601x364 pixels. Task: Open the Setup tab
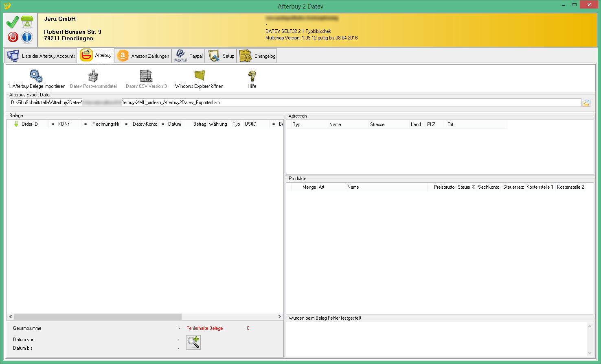click(222, 56)
